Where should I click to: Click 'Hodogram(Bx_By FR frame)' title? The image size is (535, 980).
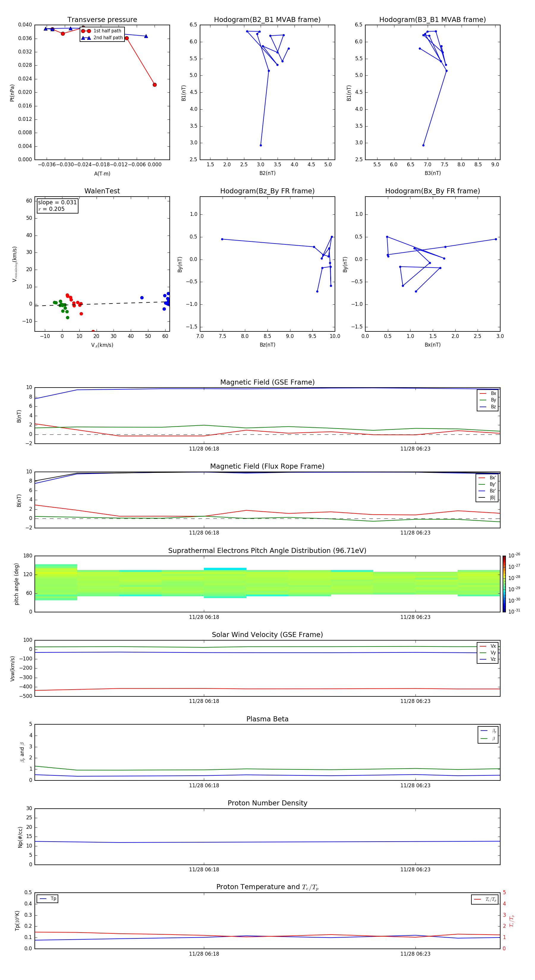pos(432,191)
